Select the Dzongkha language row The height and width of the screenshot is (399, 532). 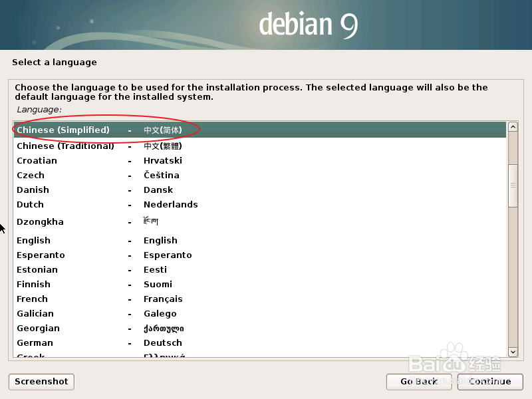[260, 222]
